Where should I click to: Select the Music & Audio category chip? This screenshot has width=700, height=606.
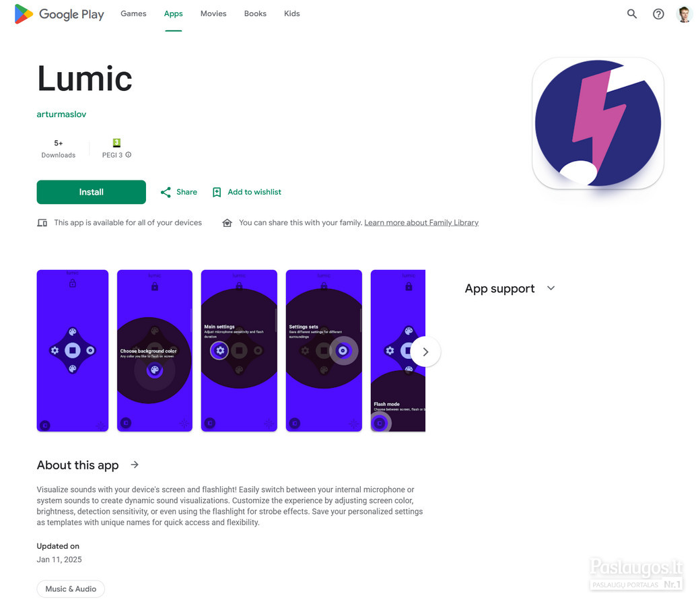[71, 588]
